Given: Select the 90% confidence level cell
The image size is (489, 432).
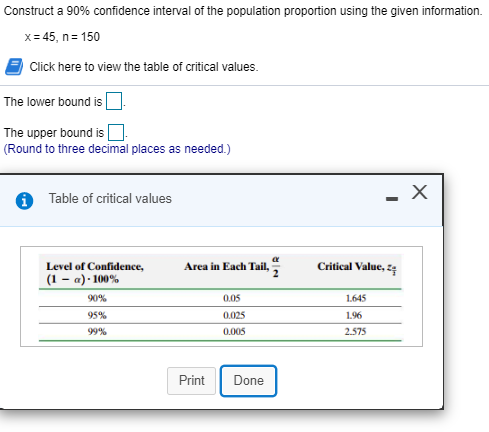Looking at the screenshot, I should click(x=97, y=298).
